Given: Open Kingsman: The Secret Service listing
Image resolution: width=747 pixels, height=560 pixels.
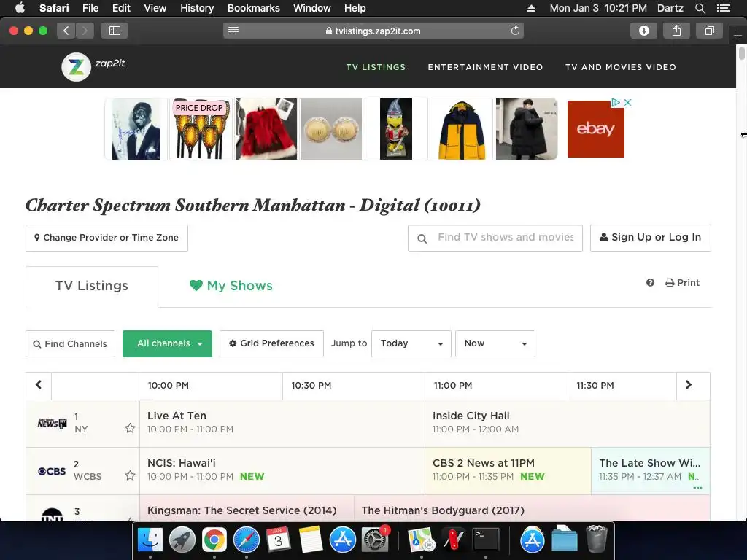Looking at the screenshot, I should [x=247, y=508].
